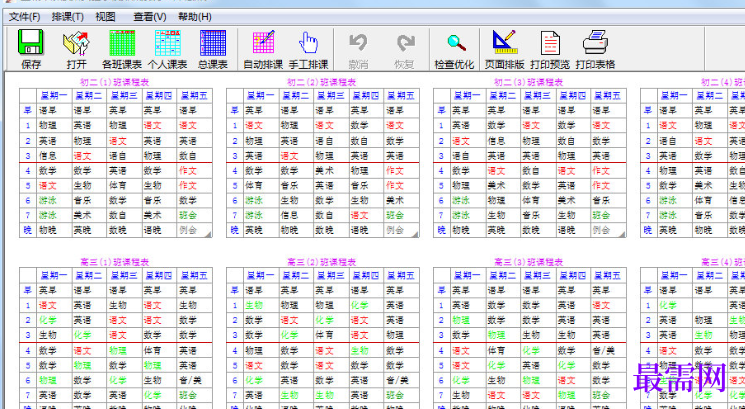Open the 排课(T) menu
The height and width of the screenshot is (409, 745).
[67, 17]
